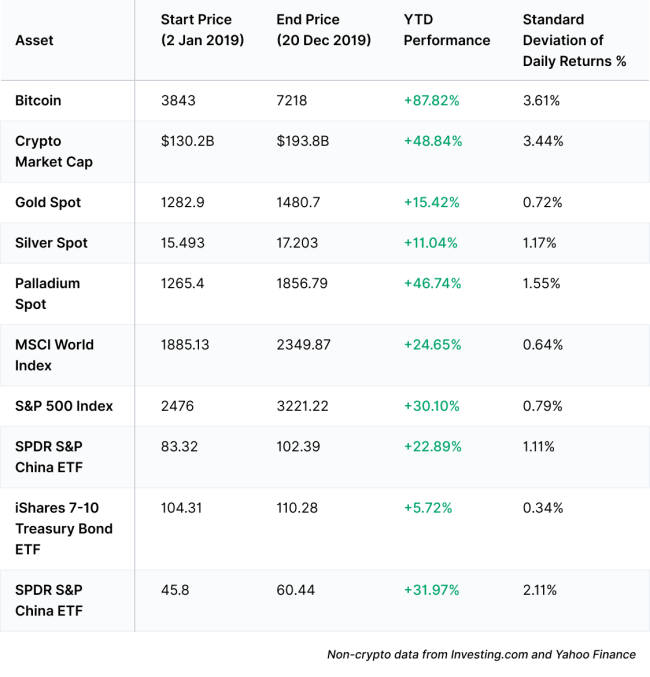This screenshot has width=650, height=677.
Task: Click the End Price column header
Action: (323, 30)
